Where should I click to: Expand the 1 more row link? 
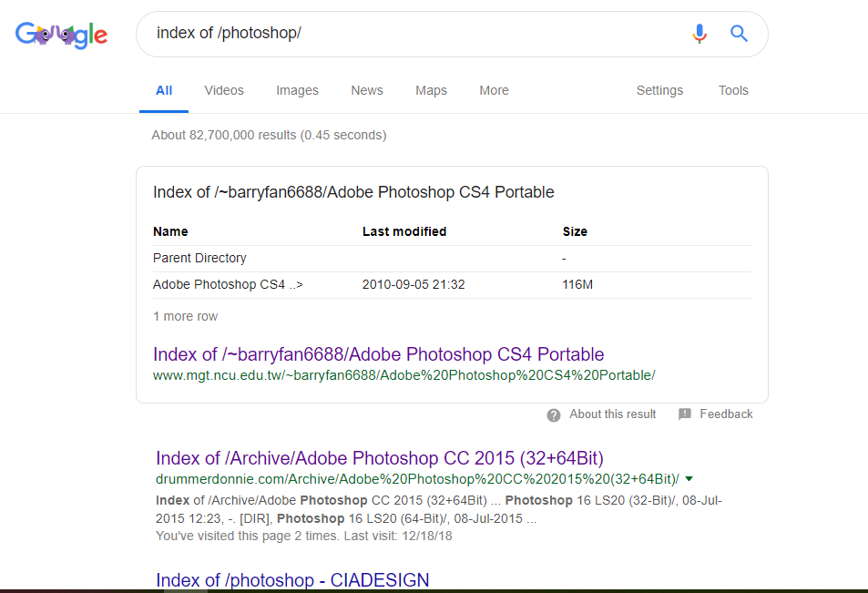(185, 316)
